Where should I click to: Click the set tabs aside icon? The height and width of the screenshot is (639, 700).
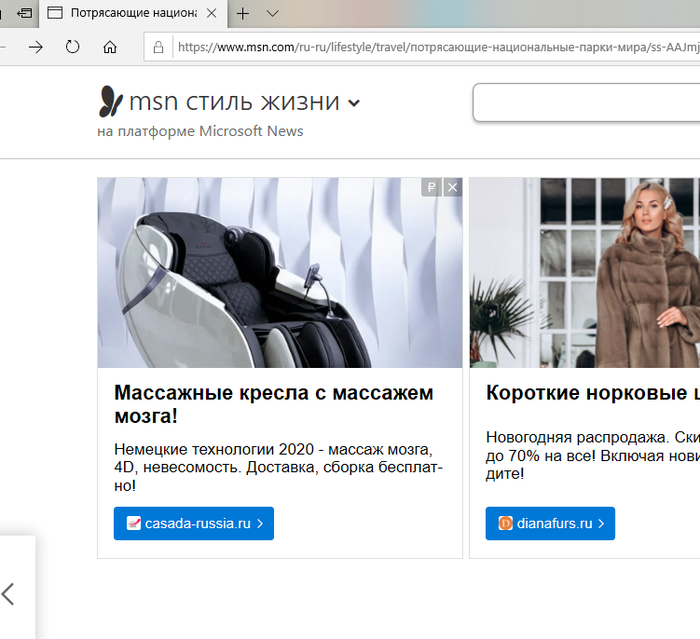pyautogui.click(x=25, y=13)
